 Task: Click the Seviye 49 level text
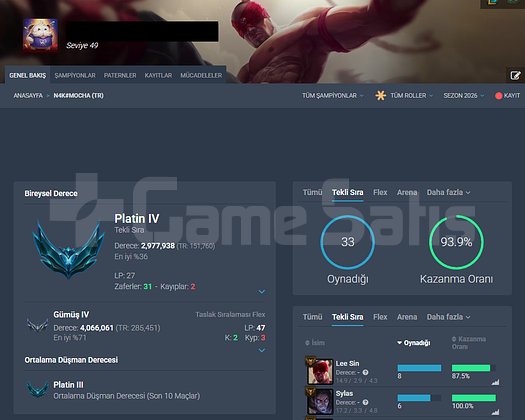[x=82, y=45]
